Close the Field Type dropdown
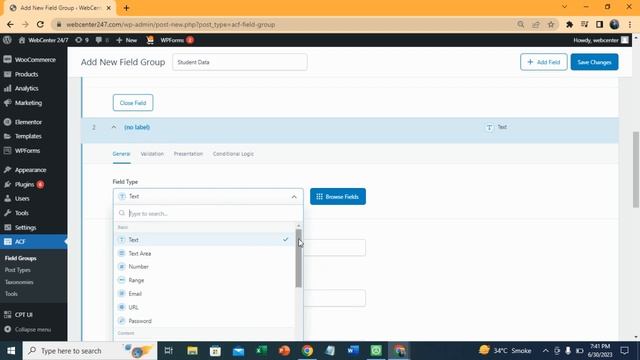This screenshot has height=360, width=640. [294, 197]
